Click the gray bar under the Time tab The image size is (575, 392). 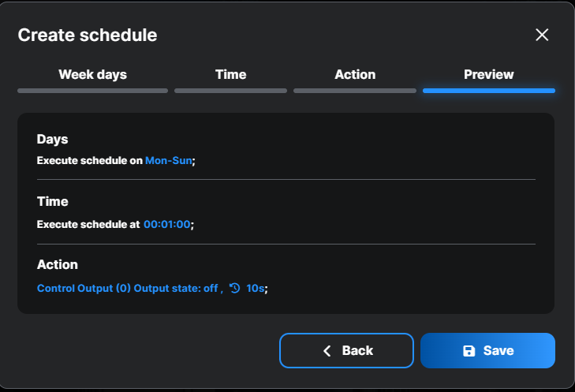pos(230,91)
